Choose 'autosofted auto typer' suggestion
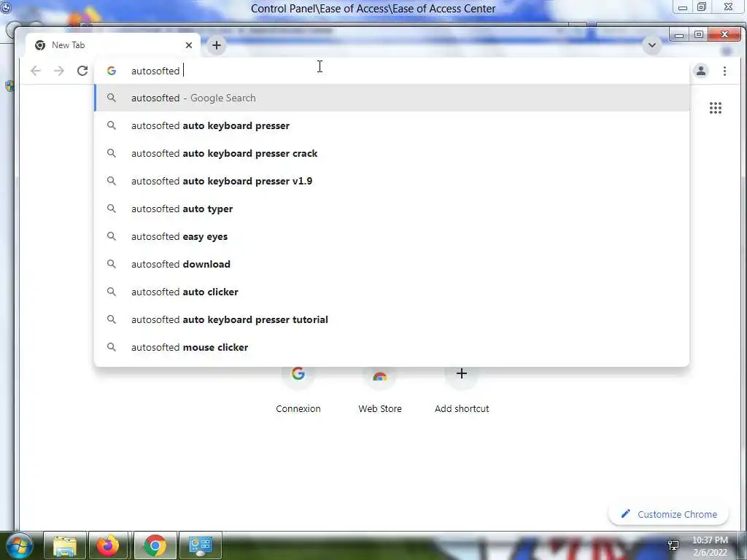747x560 pixels. pos(392,209)
